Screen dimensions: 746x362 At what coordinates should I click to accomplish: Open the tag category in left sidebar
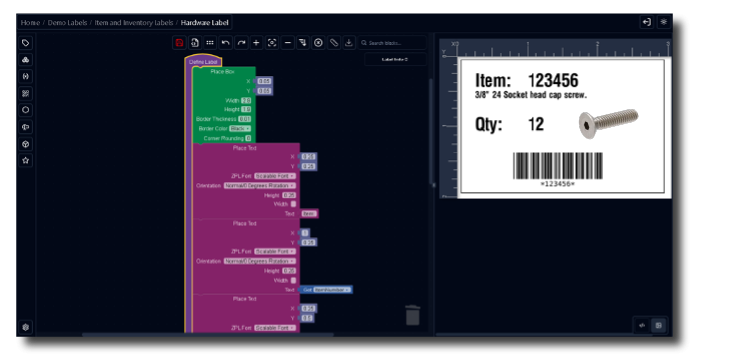(26, 43)
